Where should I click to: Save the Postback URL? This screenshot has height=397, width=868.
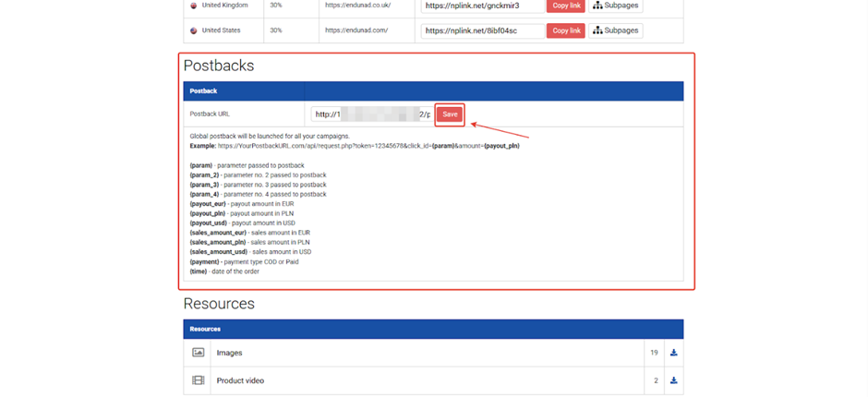pyautogui.click(x=450, y=114)
